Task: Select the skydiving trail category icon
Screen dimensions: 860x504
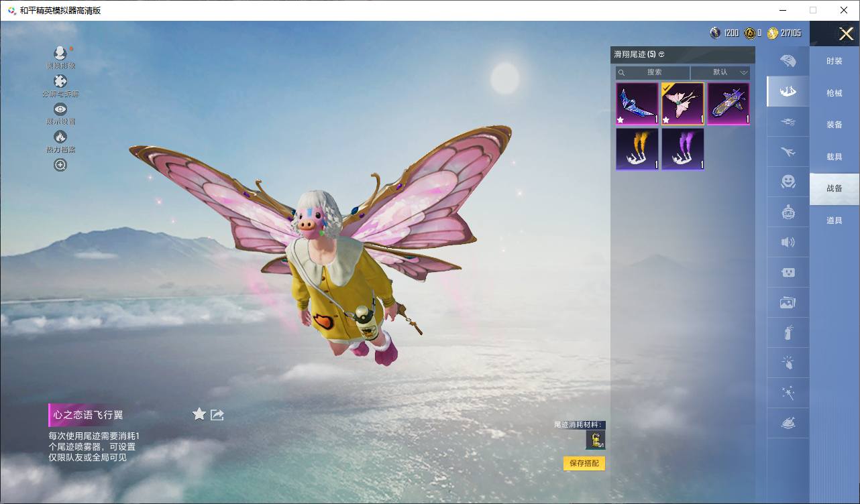Action: point(788,91)
